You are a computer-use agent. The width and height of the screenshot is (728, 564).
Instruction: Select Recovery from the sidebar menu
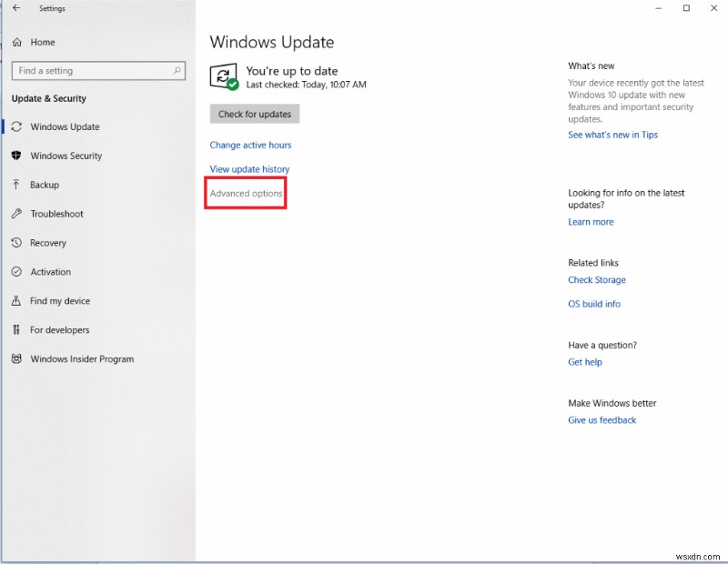(50, 243)
